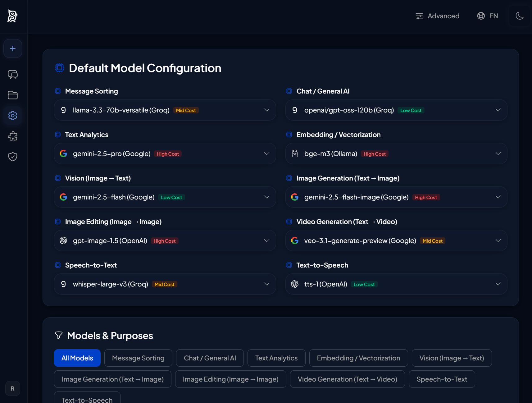Filter by Image Editing (Image → Image)

(231, 379)
